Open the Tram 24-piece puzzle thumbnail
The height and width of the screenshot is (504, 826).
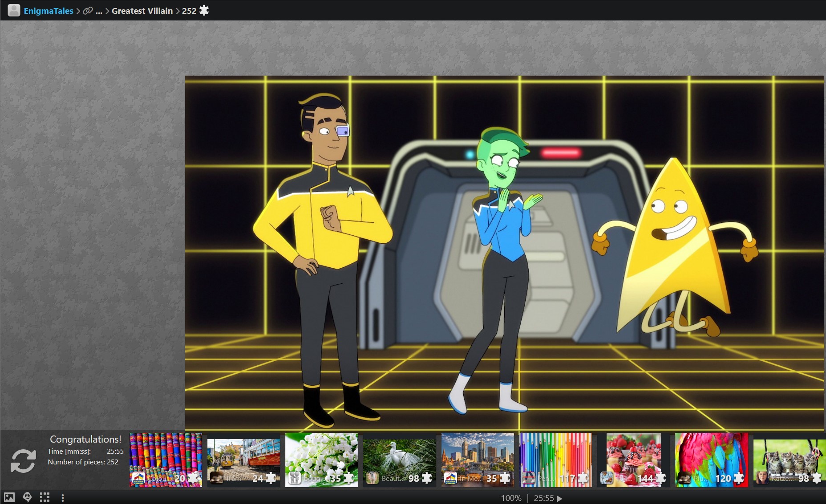coord(244,460)
